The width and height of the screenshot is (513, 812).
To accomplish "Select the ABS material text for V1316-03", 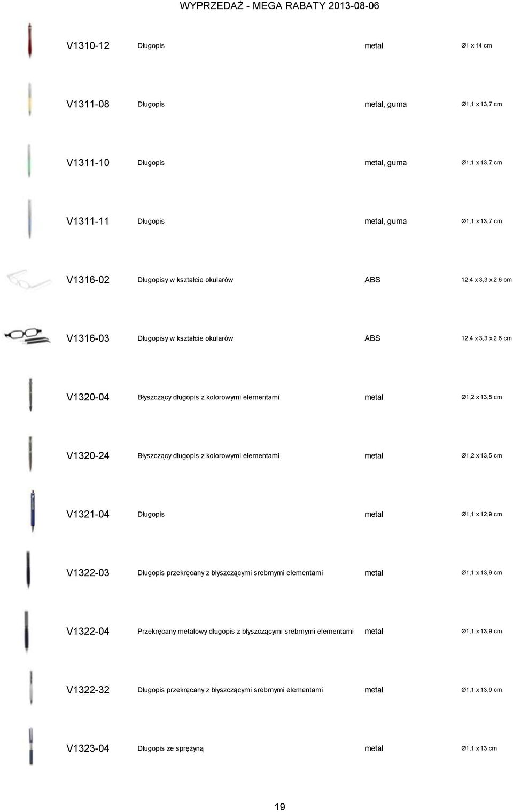I will tap(372, 338).
